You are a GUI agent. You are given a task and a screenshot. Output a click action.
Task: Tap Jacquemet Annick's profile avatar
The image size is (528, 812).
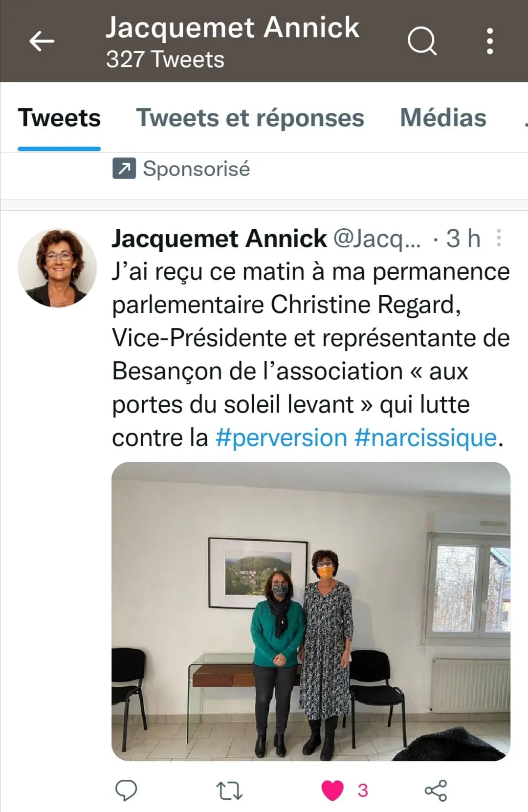pyautogui.click(x=58, y=268)
